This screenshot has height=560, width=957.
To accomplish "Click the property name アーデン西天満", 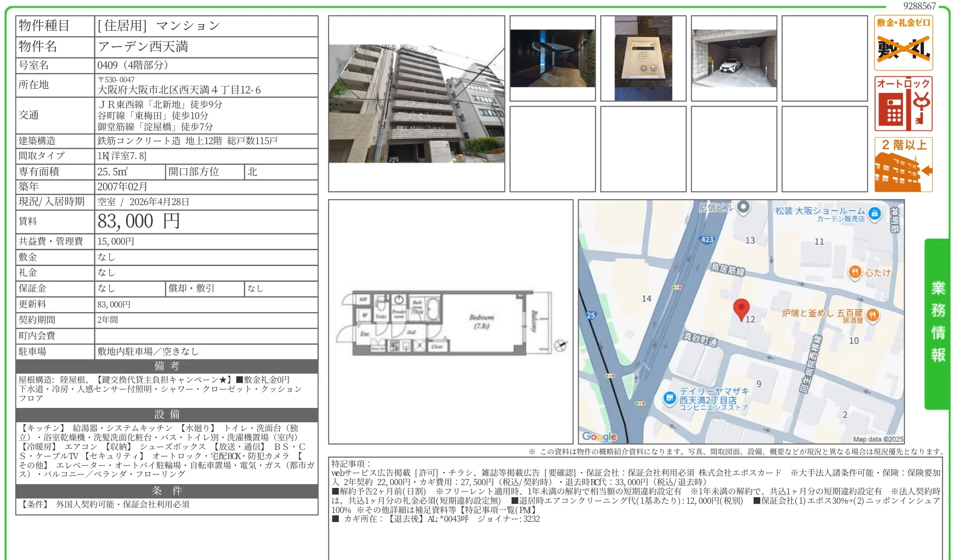I will [x=143, y=47].
